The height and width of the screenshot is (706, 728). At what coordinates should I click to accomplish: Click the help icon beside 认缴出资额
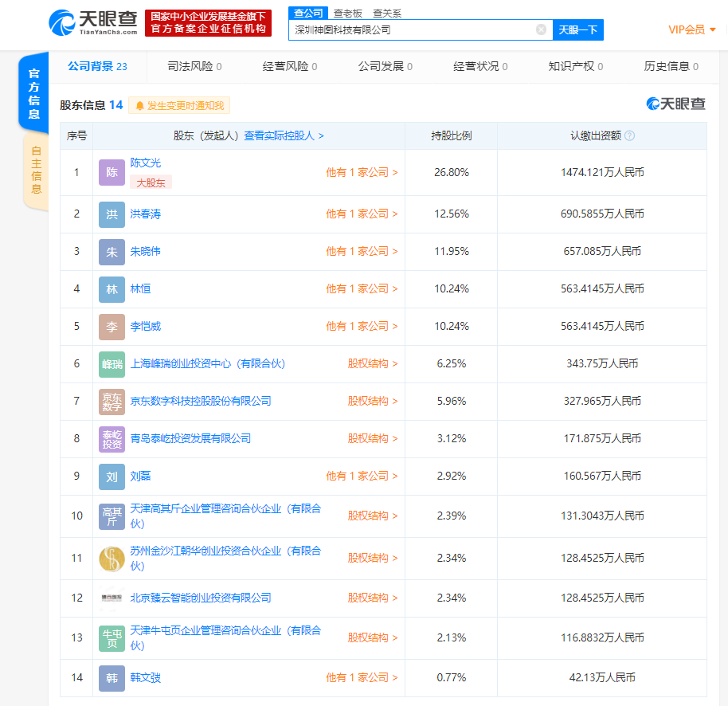click(x=629, y=135)
